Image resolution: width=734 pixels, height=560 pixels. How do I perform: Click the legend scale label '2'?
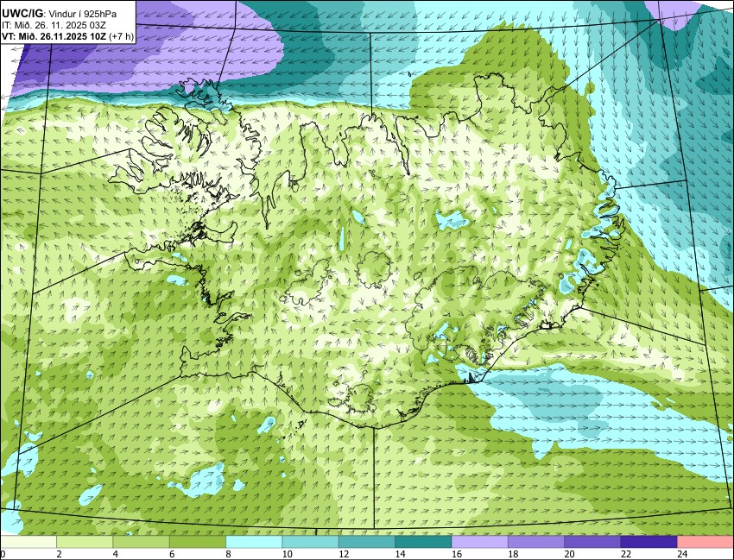[x=59, y=554]
